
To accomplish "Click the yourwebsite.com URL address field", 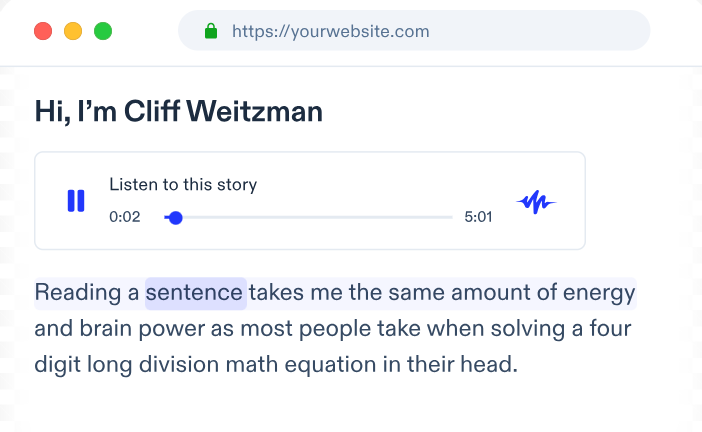I will click(x=330, y=31).
